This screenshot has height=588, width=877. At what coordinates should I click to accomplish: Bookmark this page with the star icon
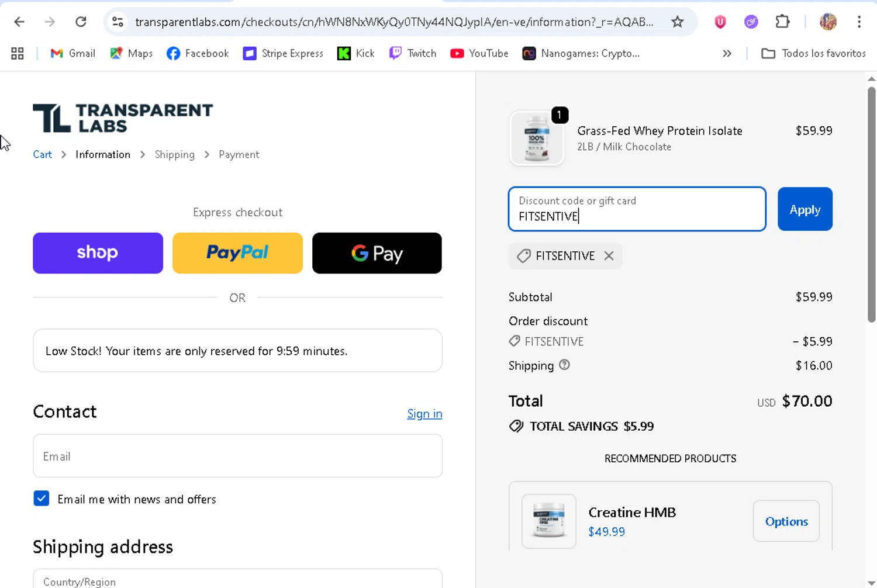pos(678,22)
